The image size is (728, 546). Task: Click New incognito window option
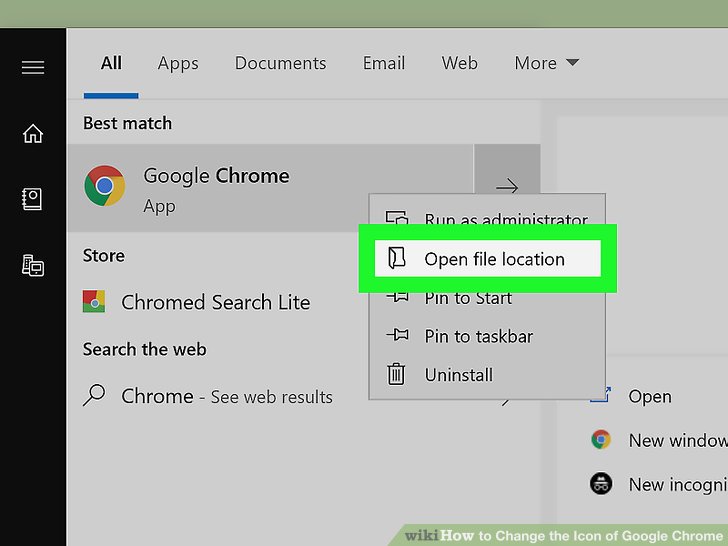678,484
